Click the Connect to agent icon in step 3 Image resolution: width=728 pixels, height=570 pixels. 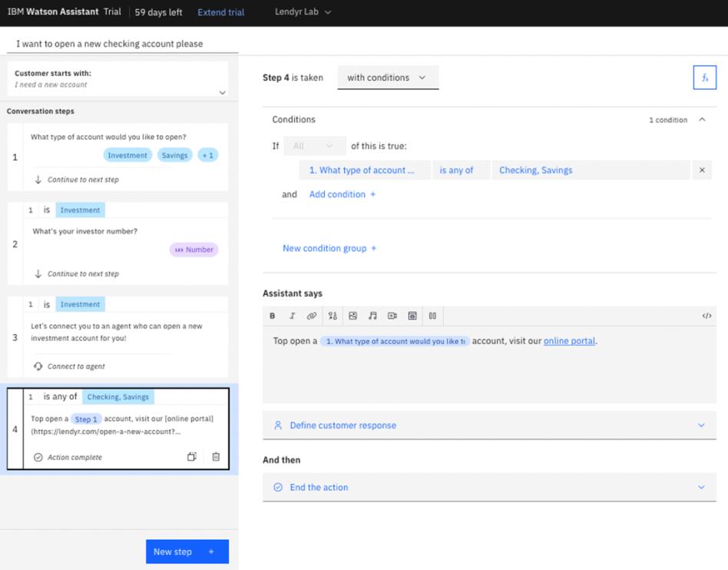(x=38, y=366)
